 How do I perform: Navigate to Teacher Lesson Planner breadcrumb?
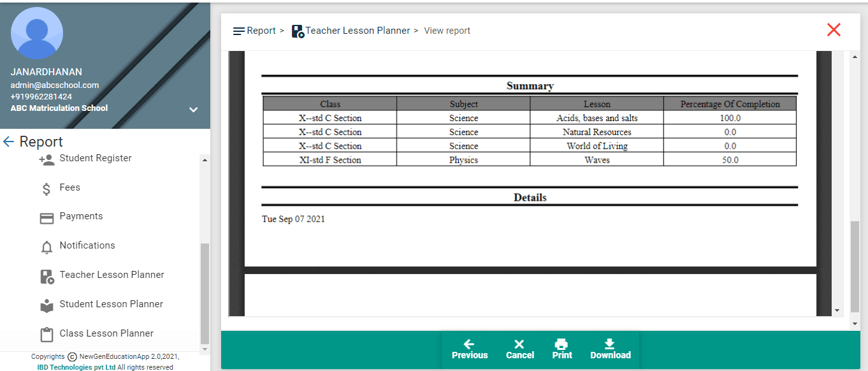click(x=358, y=31)
